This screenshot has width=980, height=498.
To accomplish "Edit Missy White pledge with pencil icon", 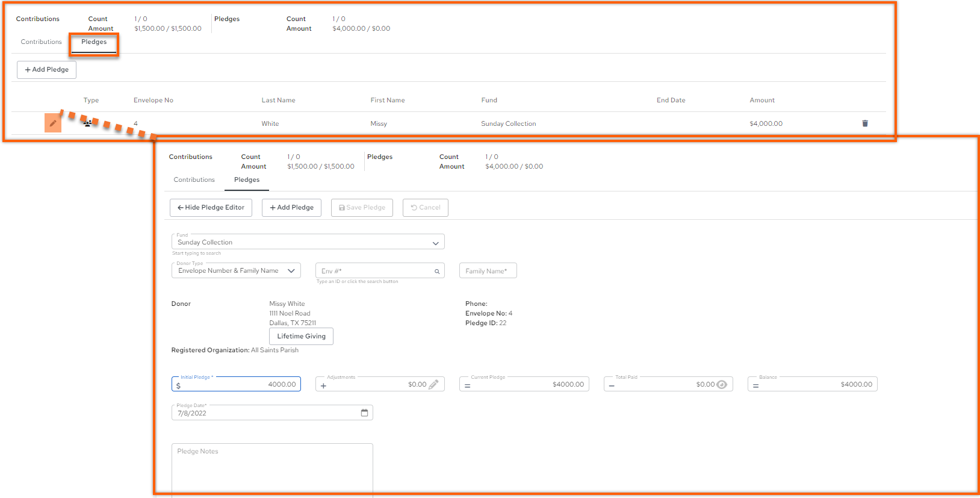I will [x=53, y=123].
